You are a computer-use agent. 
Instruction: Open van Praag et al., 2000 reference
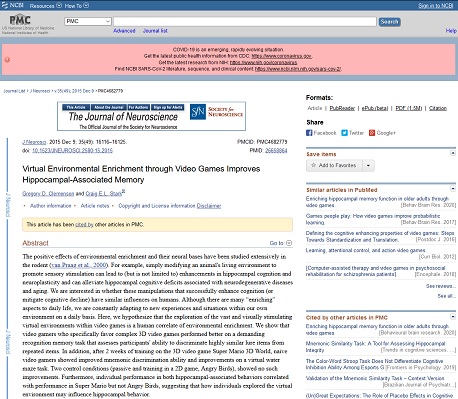click(x=79, y=265)
